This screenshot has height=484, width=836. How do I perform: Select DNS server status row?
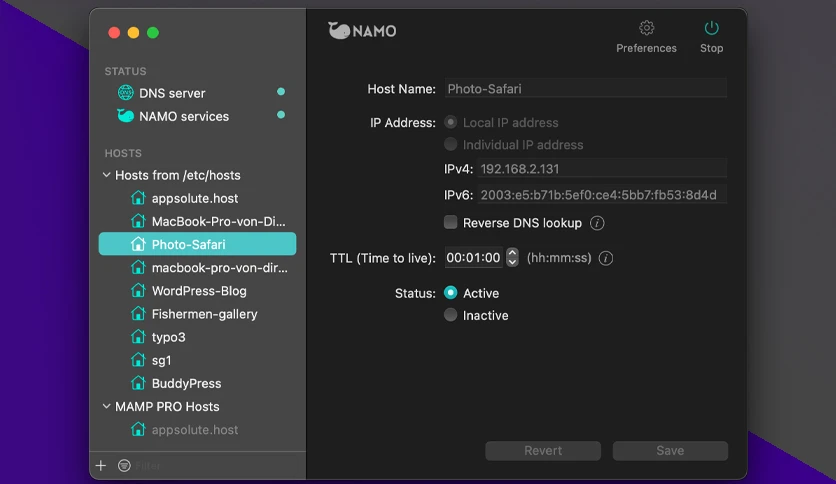tap(197, 93)
